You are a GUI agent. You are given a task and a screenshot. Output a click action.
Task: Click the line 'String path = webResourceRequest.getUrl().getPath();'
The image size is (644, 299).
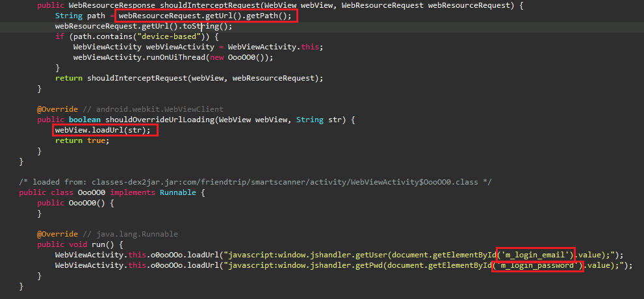point(174,16)
